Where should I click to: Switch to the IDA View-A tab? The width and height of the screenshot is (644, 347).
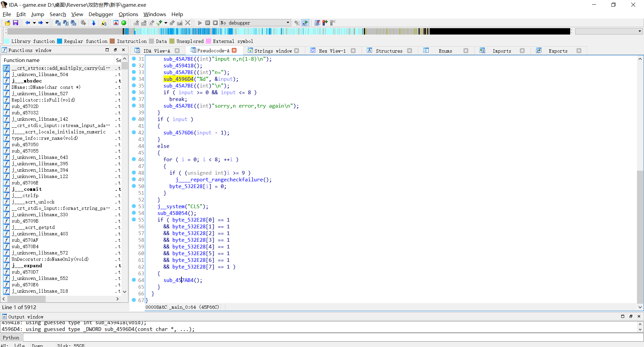pyautogui.click(x=157, y=51)
